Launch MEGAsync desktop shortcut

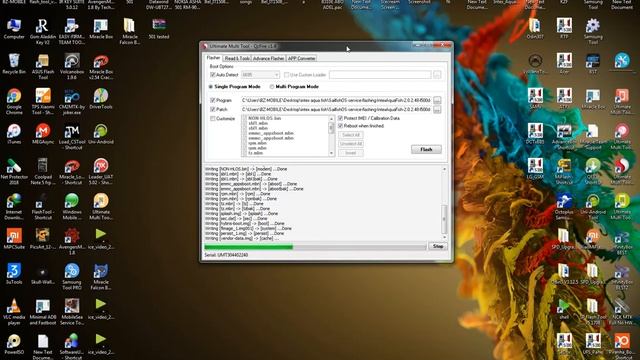coord(43,134)
